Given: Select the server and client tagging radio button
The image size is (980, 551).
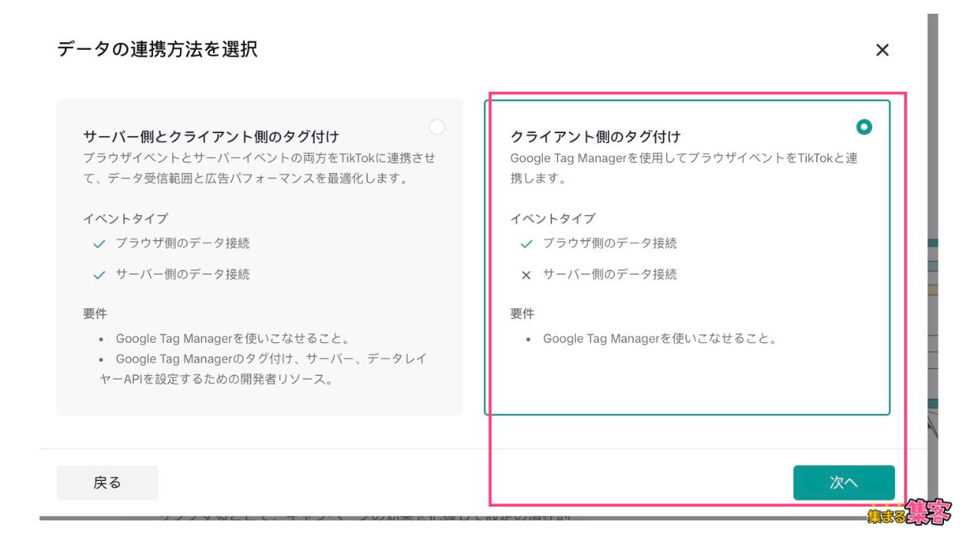Looking at the screenshot, I should (436, 127).
